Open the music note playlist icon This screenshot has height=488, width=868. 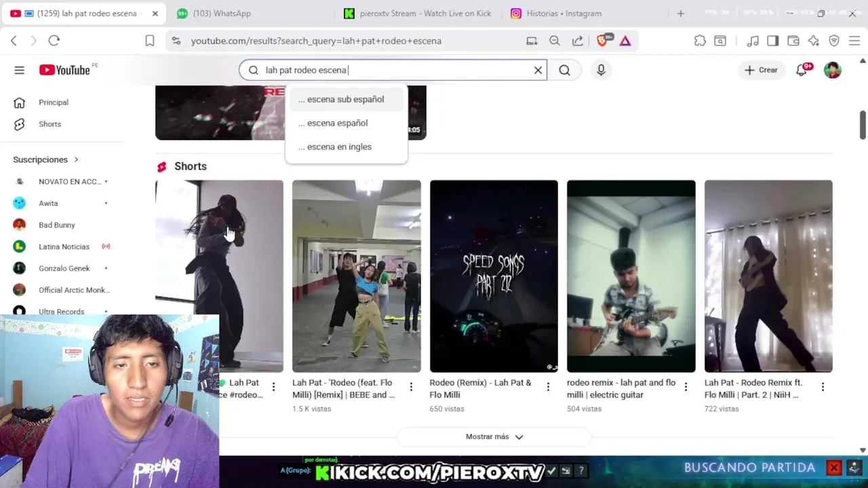click(753, 41)
